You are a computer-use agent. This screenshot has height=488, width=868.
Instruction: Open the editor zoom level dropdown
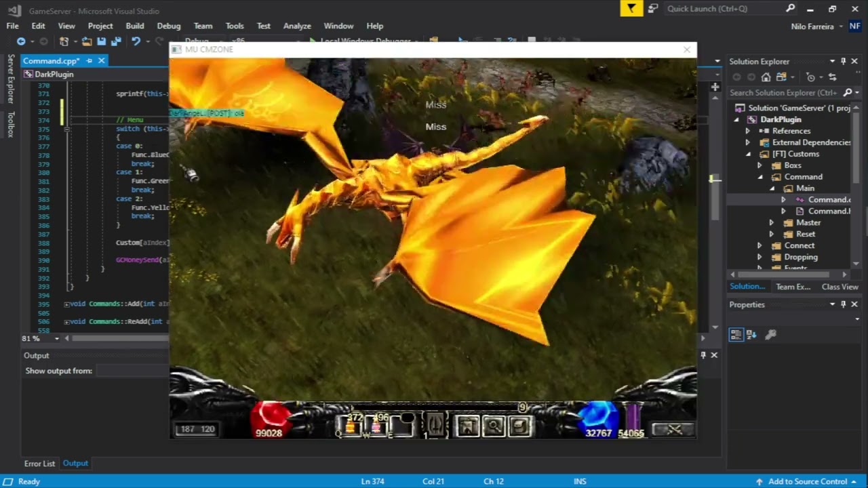(x=56, y=338)
